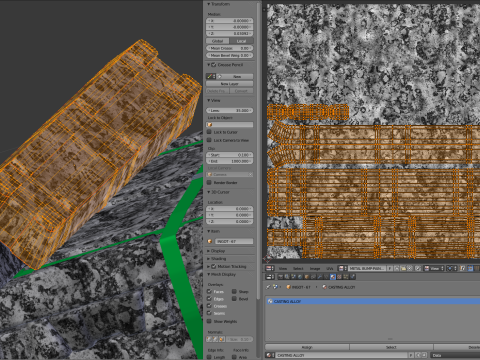Select the active Material properties tab icon

coord(333,277)
